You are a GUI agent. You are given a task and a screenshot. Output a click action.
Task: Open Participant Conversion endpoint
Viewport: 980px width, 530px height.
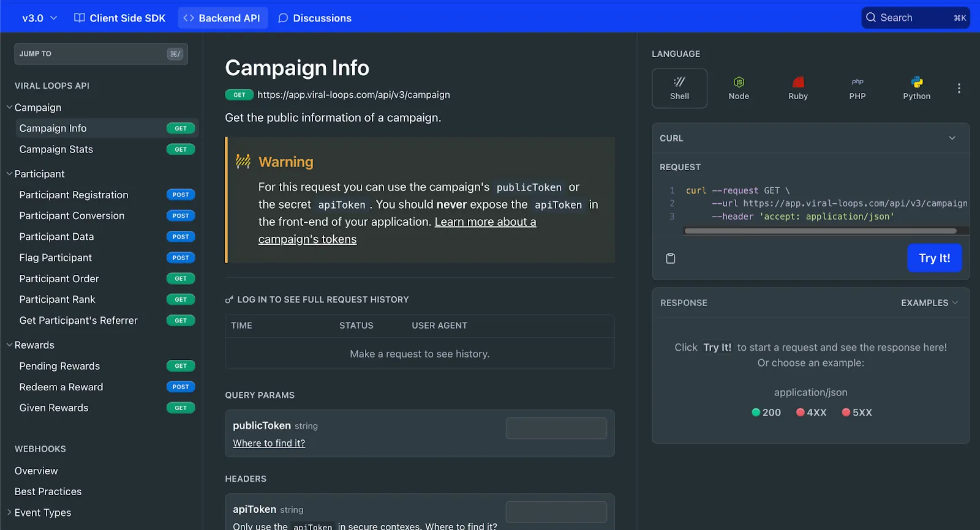107,215
